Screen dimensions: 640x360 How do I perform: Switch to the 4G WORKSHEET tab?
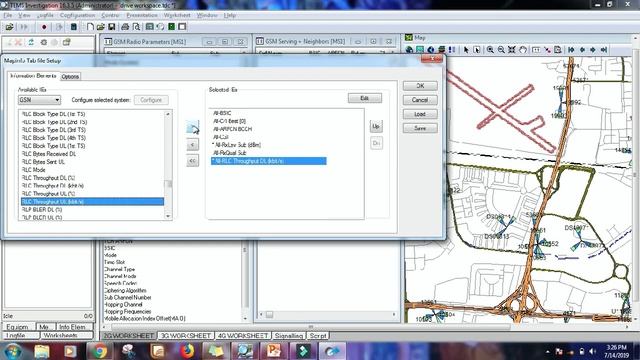click(x=243, y=336)
